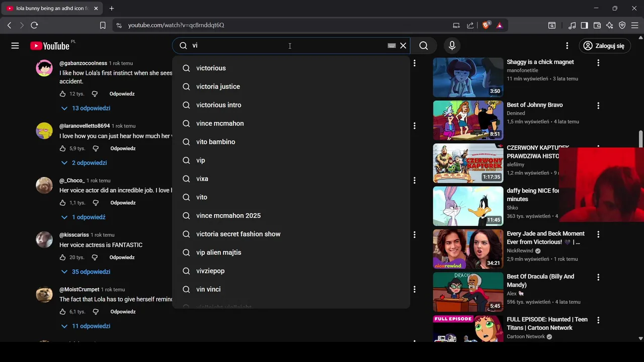
Task: Clear the search box with X icon
Action: tap(403, 46)
